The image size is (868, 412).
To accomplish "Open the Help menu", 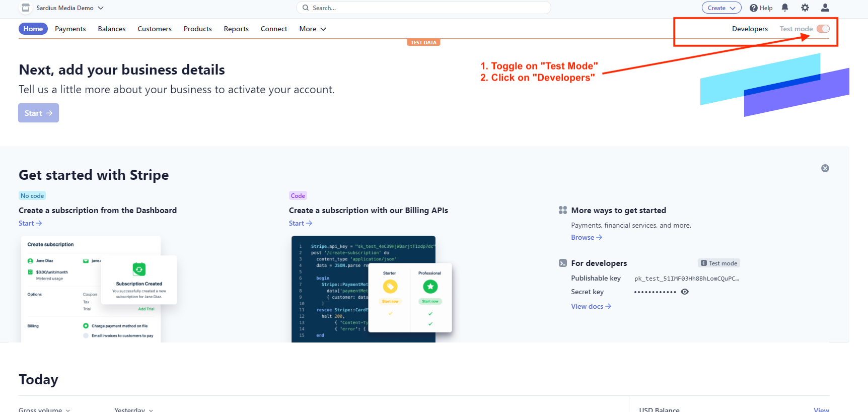I will (x=761, y=8).
